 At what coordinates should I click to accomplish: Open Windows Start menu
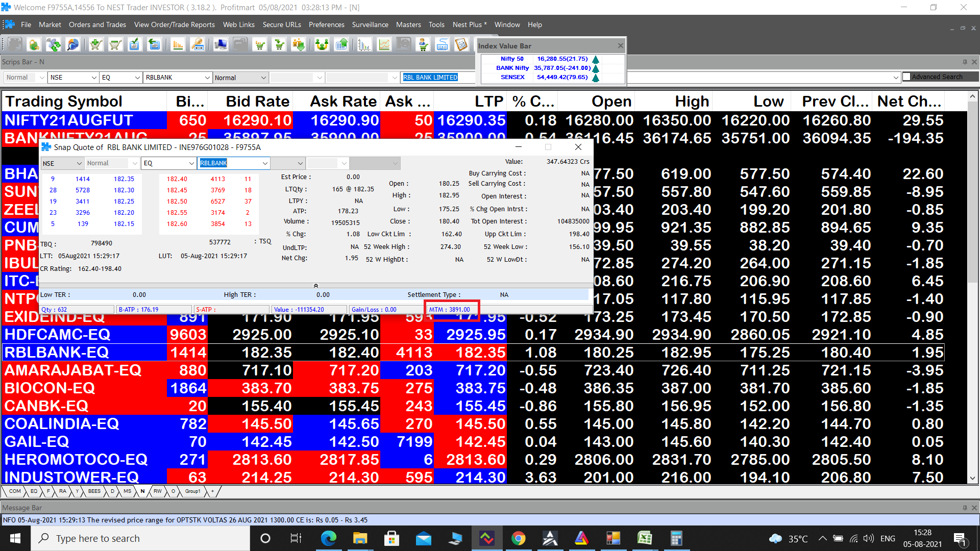(x=15, y=538)
